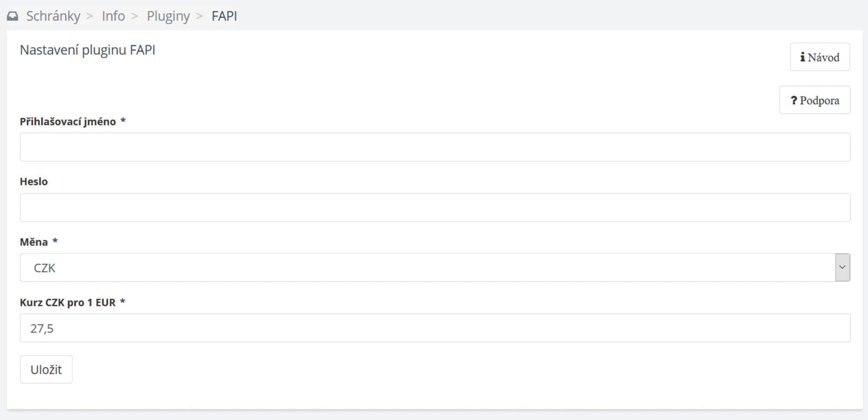The image size is (868, 420).
Task: Focus the Heslo password field
Action: [435, 207]
